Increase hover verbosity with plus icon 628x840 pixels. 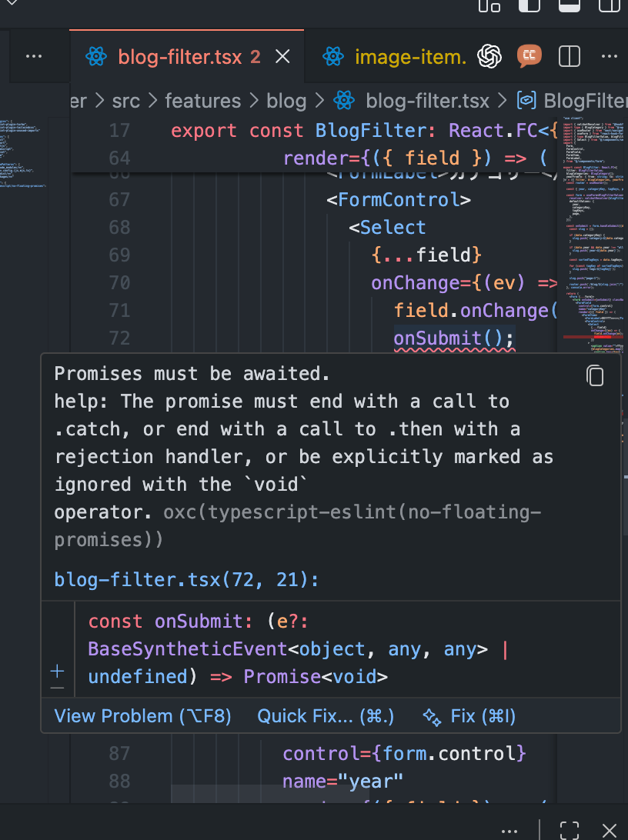pos(57,671)
